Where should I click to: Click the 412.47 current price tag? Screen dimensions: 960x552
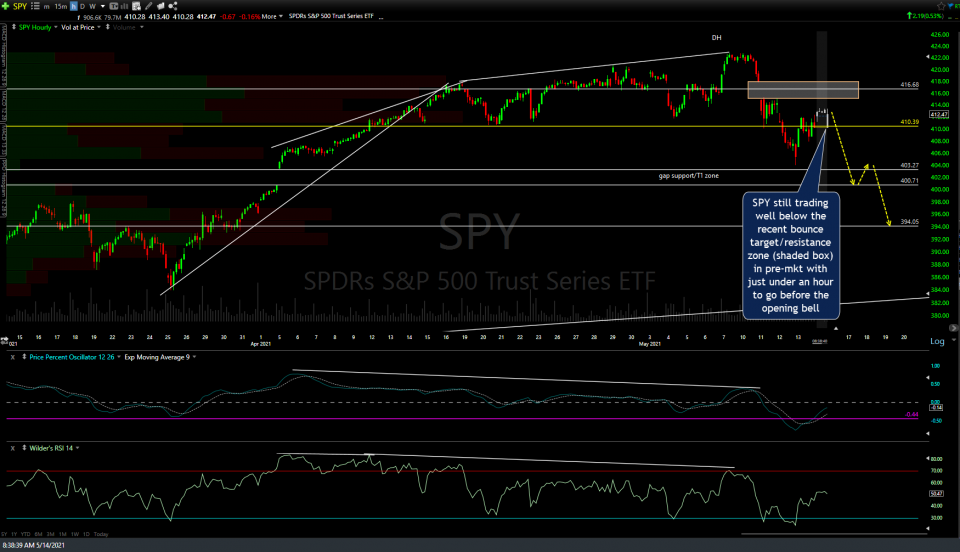(x=939, y=114)
